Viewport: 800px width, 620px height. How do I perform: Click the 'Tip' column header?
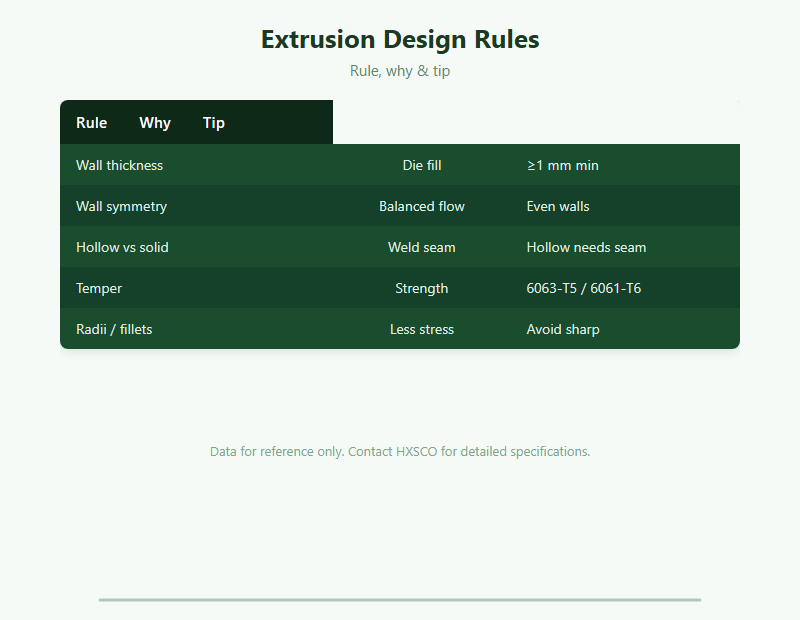pyautogui.click(x=214, y=122)
